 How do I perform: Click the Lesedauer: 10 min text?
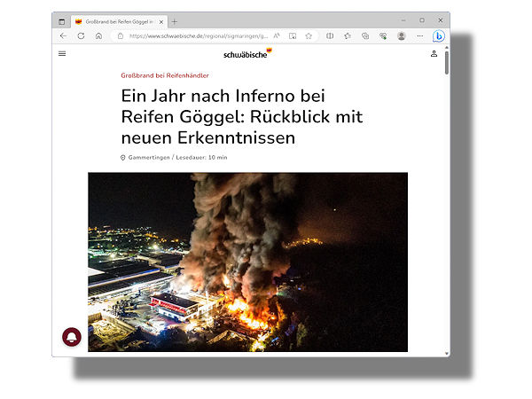[201, 158]
